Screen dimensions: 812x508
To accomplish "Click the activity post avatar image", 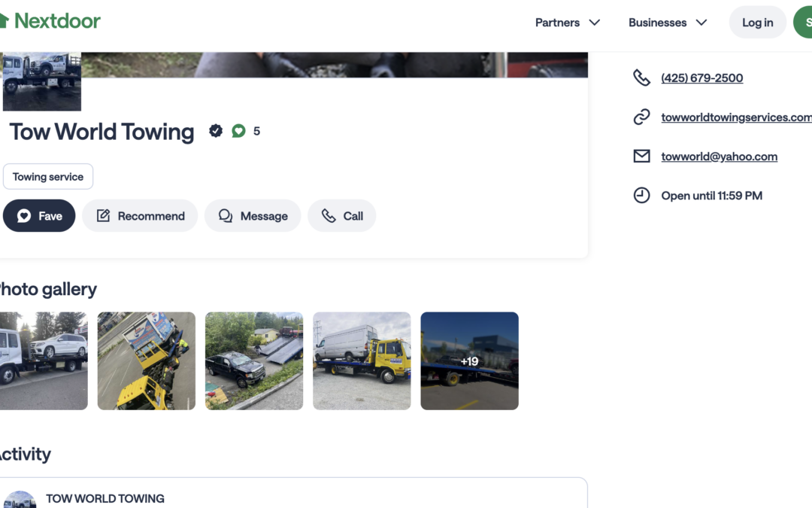I will (x=20, y=500).
